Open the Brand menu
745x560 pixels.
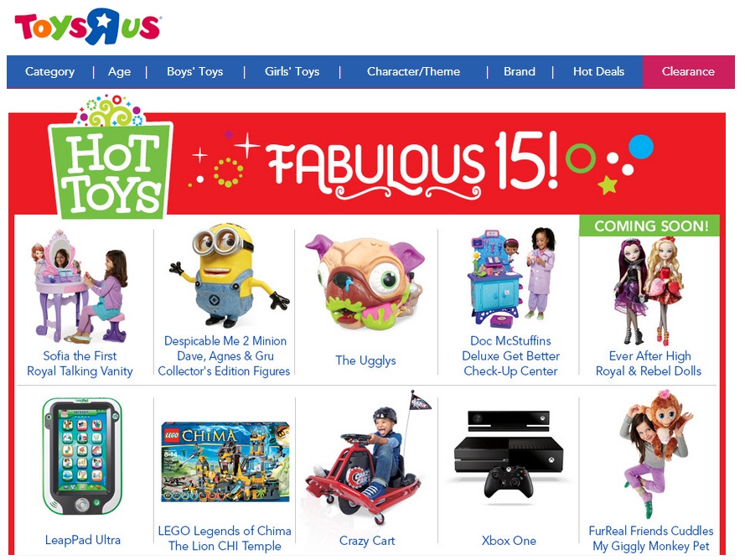(520, 72)
